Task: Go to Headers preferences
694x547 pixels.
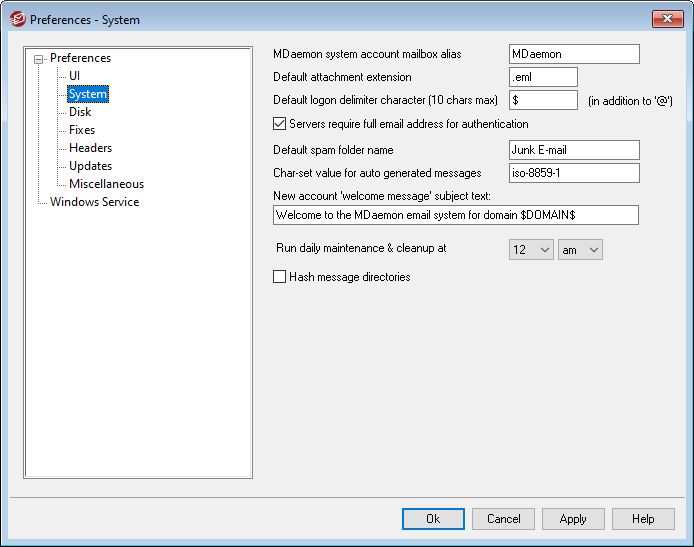Action: [x=90, y=148]
